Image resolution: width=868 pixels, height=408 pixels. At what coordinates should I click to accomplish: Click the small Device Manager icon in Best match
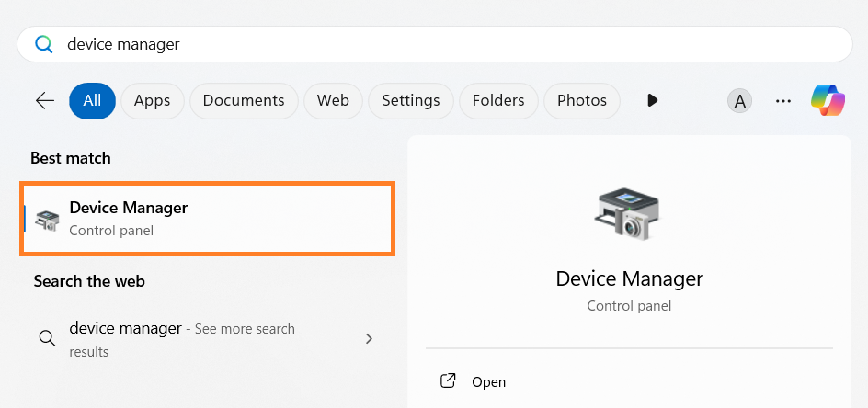point(47,219)
